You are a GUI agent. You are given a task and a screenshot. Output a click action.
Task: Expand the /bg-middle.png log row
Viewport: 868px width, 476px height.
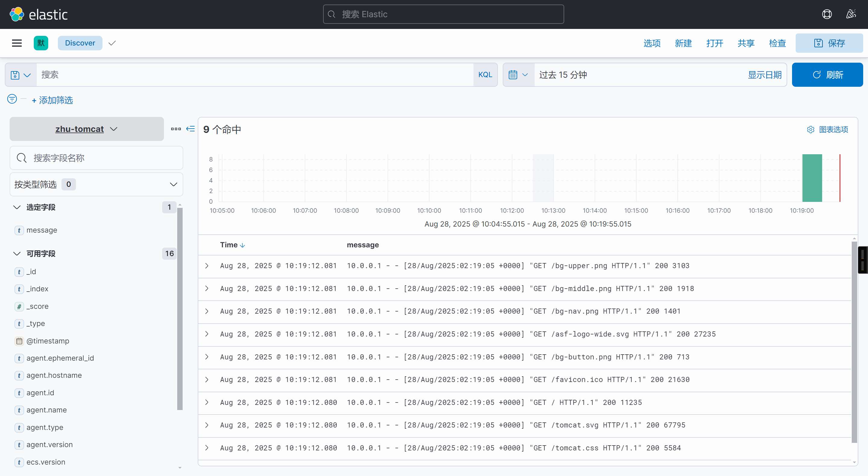click(207, 289)
